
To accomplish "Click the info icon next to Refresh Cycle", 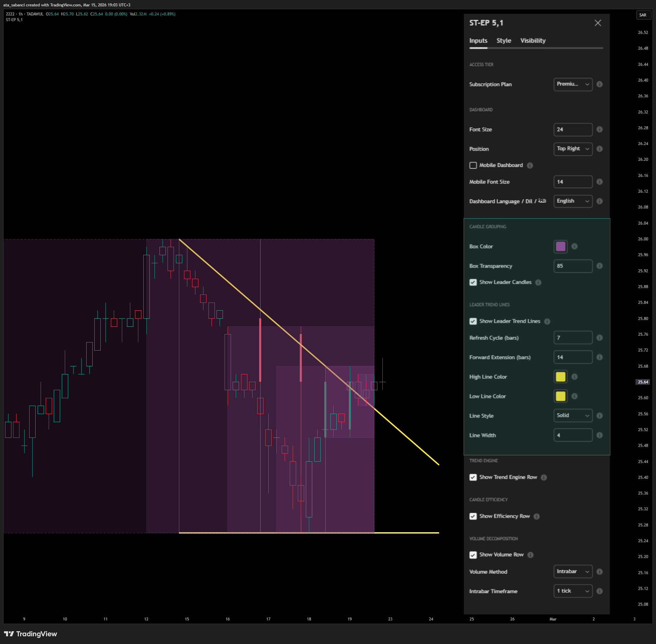I will click(600, 337).
